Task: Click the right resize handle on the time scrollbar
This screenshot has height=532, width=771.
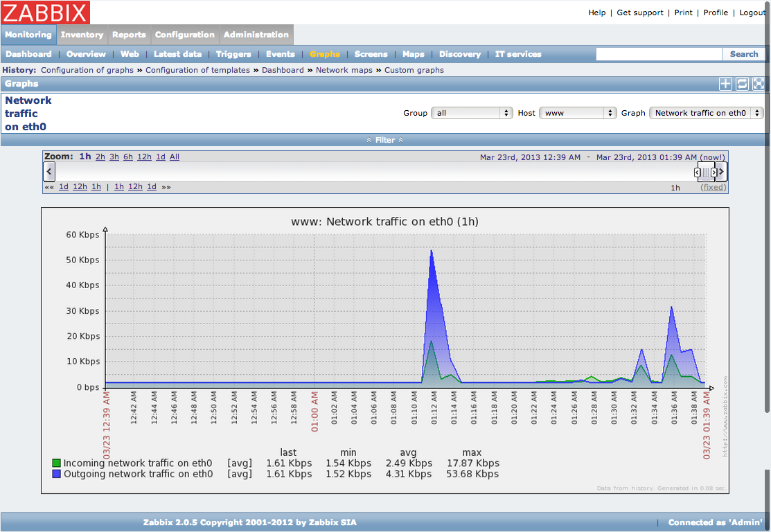Action: 714,172
